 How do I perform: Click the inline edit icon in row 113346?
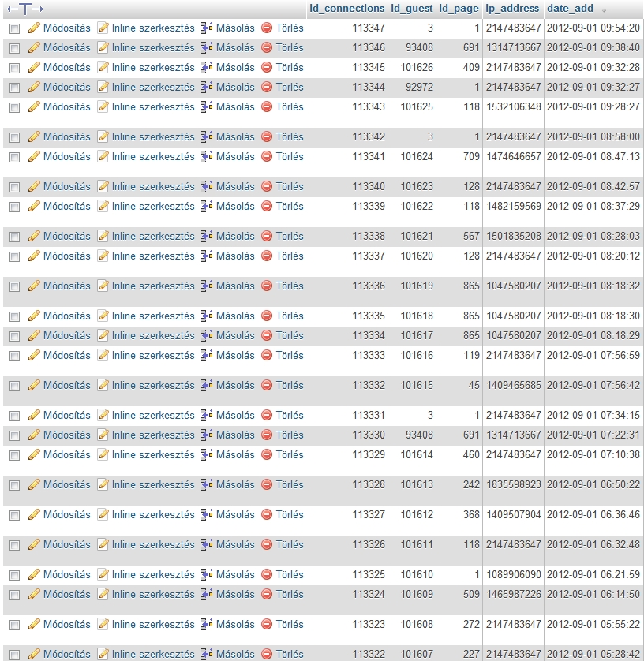pyautogui.click(x=103, y=47)
